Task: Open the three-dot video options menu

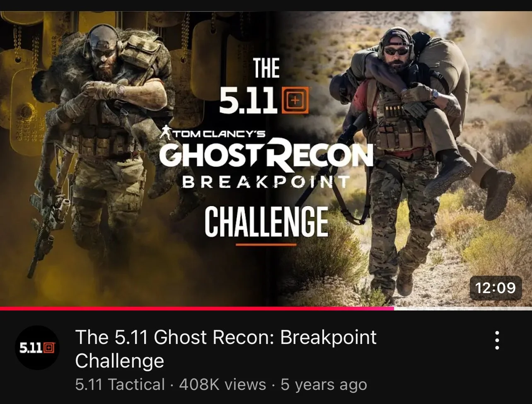Action: point(497,341)
